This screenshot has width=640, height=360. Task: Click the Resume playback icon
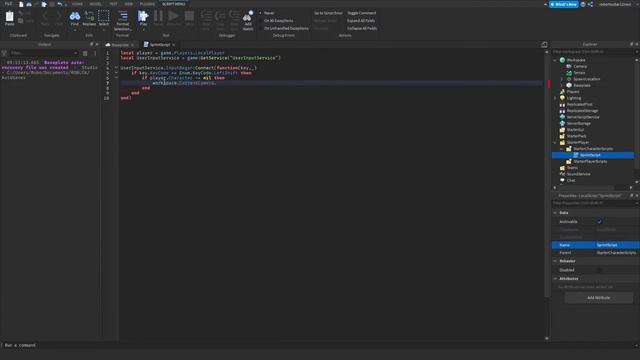point(173,16)
